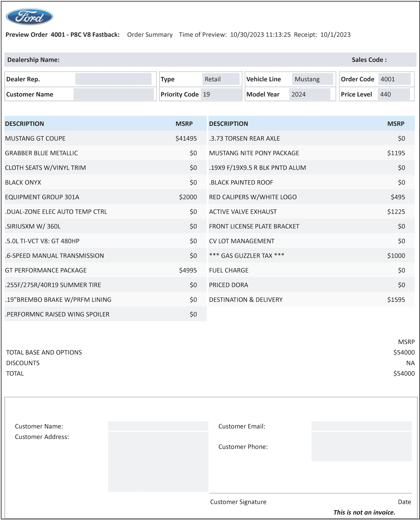Select .19"BREMBO BRAKE W/PRFM LINING row
420x520 pixels.
(105, 300)
